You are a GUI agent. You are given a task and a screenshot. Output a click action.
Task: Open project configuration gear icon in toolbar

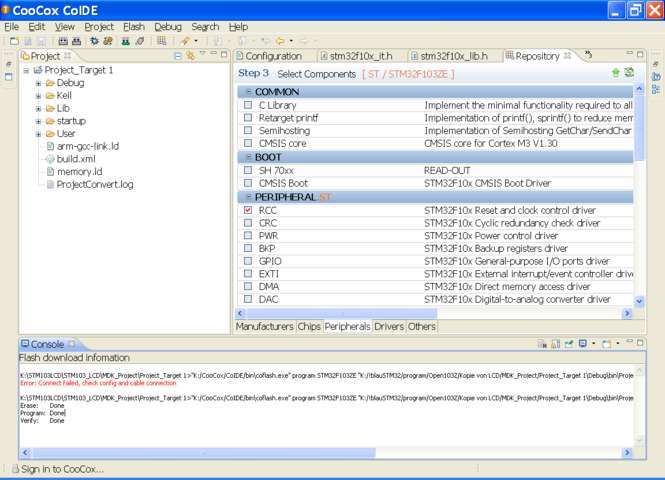pyautogui.click(x=94, y=41)
